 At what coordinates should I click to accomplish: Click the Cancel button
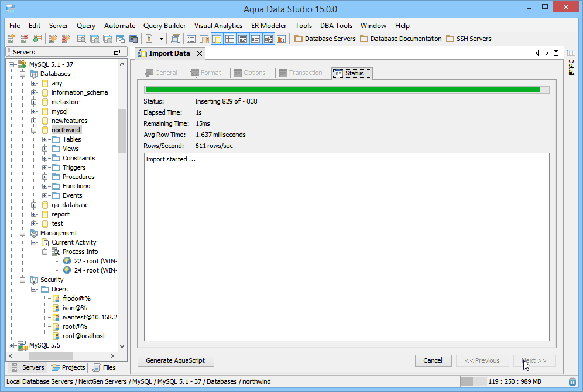tap(433, 360)
